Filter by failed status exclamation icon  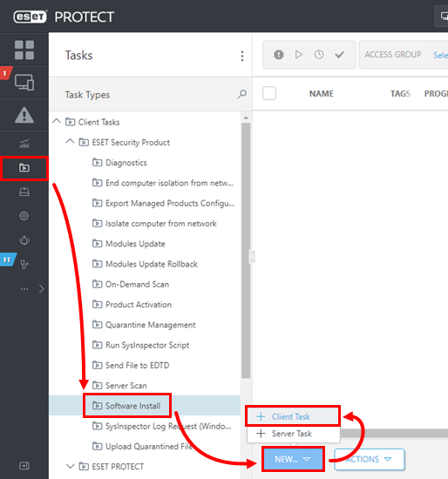point(279,55)
